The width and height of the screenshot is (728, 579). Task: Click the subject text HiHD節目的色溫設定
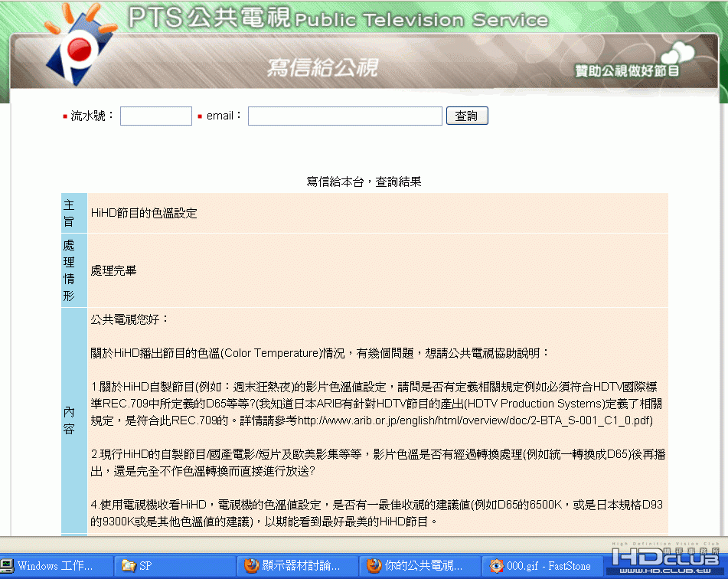point(144,213)
